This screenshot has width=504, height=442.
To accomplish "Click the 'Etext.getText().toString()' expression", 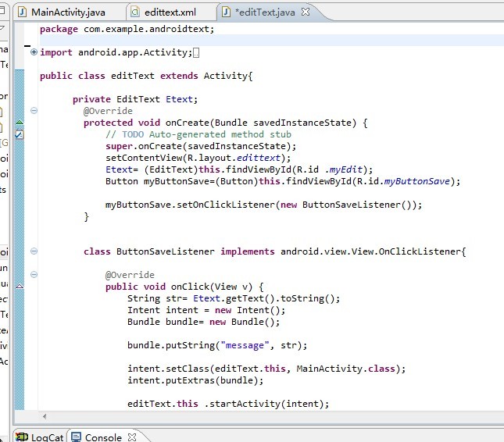I will 263,298.
